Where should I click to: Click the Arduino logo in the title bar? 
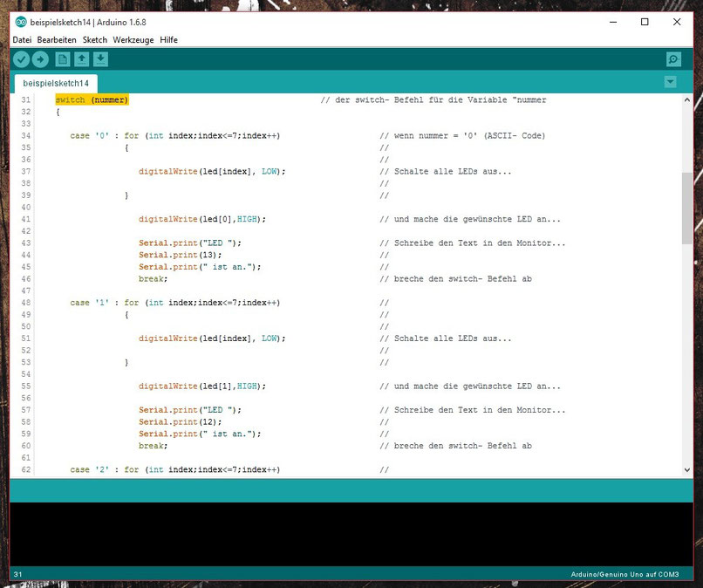pos(21,22)
